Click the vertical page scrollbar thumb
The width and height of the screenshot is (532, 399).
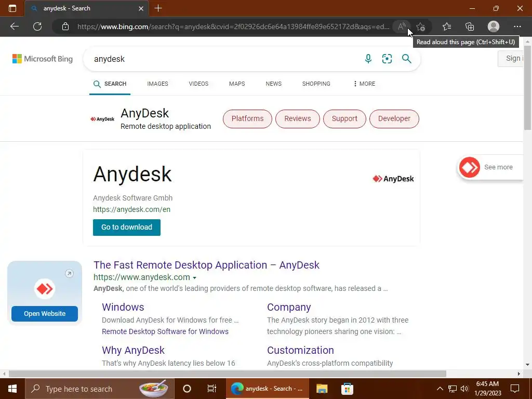coord(527,87)
